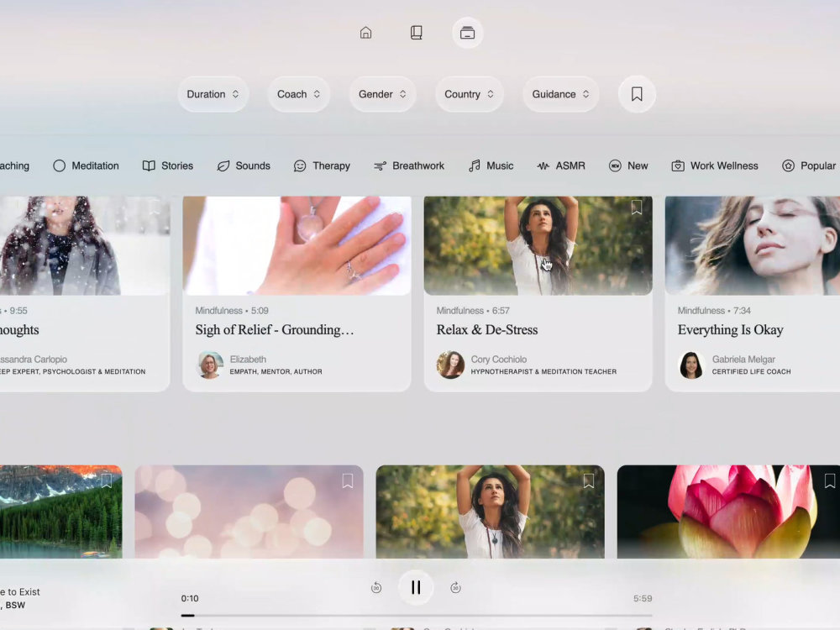840x630 pixels.
Task: Open the hand on chest thumbnail
Action: [x=297, y=245]
